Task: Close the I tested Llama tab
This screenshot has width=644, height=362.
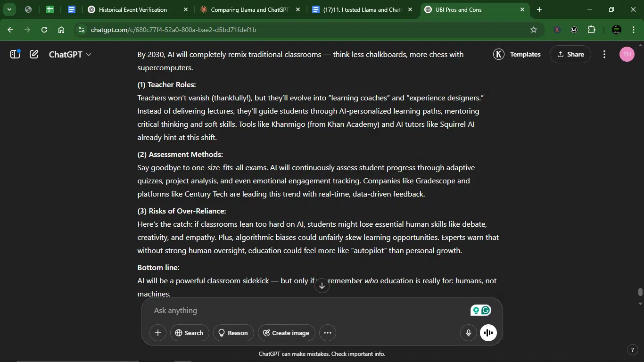Action: (x=410, y=9)
